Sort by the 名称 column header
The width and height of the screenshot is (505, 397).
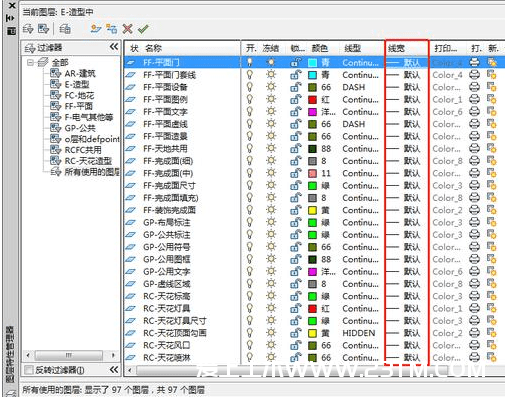click(x=153, y=48)
